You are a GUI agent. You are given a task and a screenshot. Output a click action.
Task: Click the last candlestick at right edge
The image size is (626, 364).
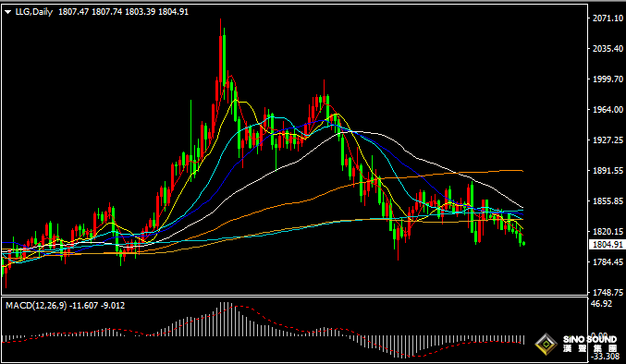(x=523, y=243)
